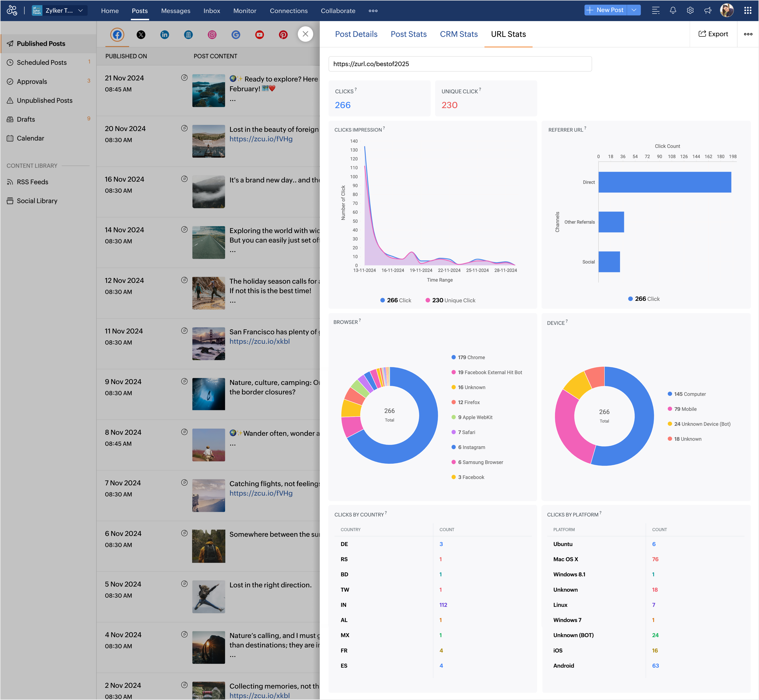
Task: Expand the Zylker Travels brand dropdown
Action: pyautogui.click(x=80, y=11)
